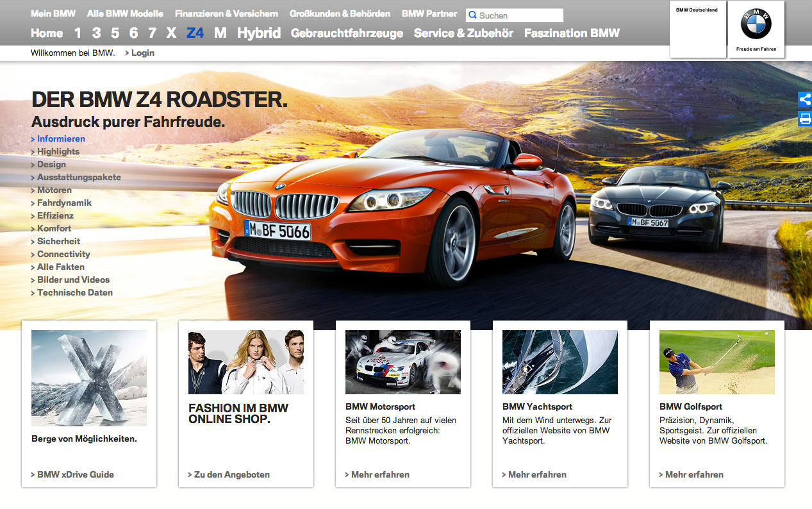Go to the Home tab
Screen dimensions: 812x509
47,33
